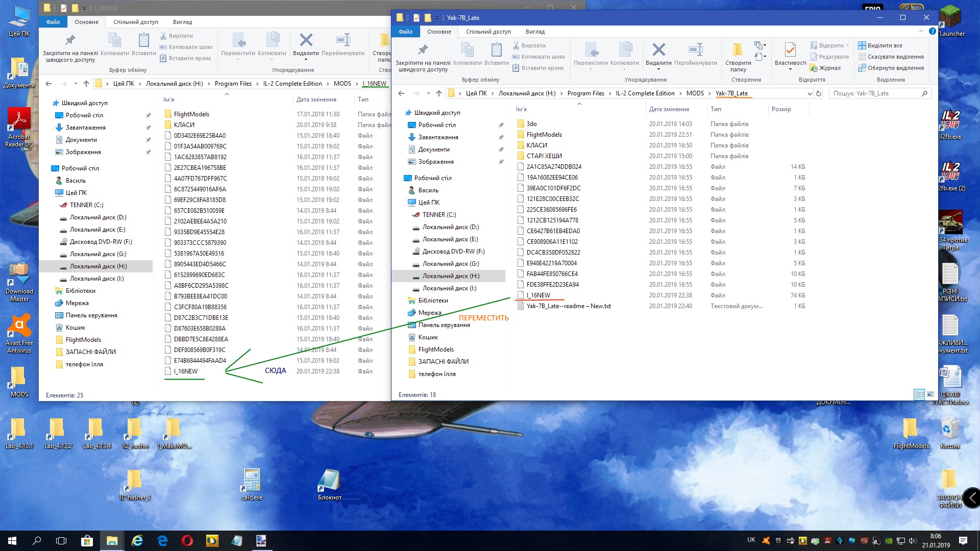Click the Пошук: Yak-7B_Late search field
The width and height of the screenshot is (980, 551).
pyautogui.click(x=875, y=93)
